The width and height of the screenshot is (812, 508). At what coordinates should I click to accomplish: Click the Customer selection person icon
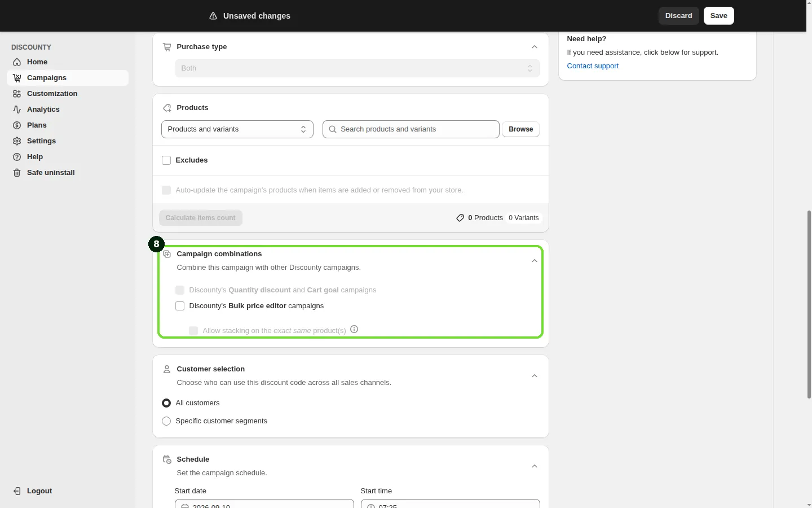pos(167,369)
